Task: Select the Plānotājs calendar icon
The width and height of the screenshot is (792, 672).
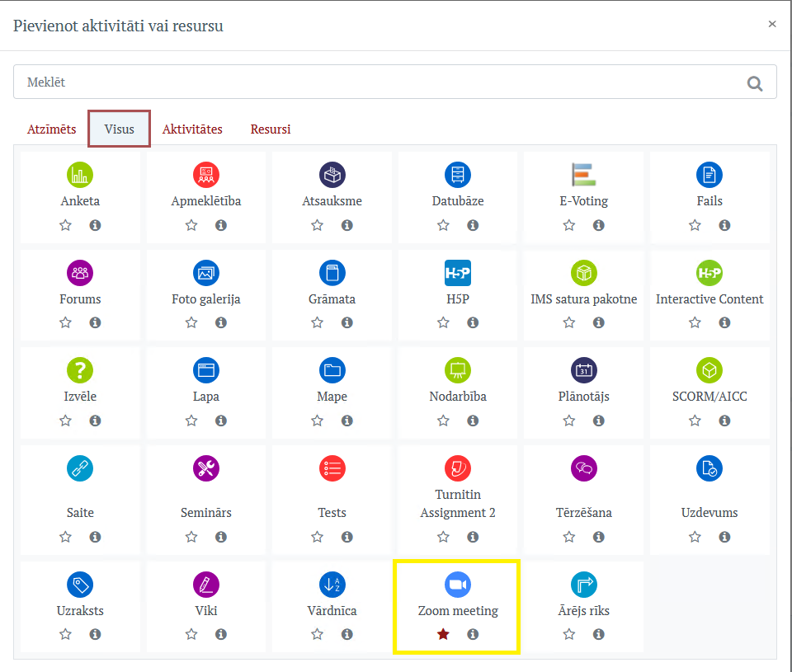Action: 583,370
